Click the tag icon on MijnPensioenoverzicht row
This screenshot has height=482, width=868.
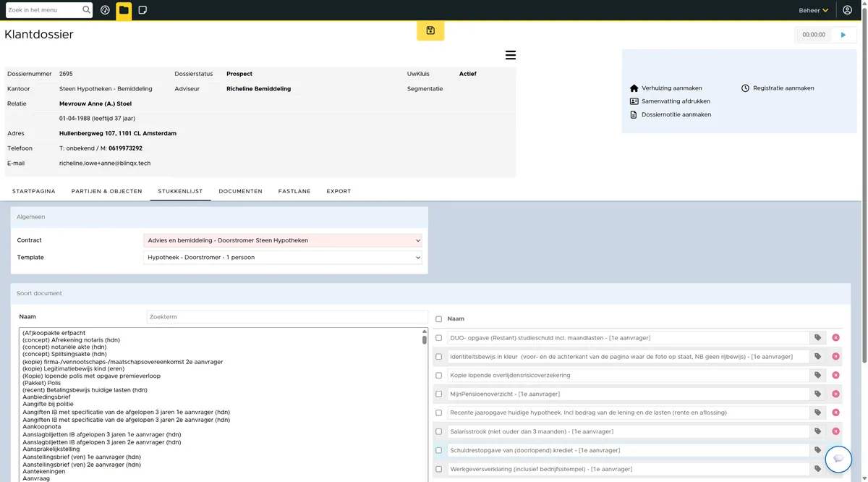tap(817, 394)
